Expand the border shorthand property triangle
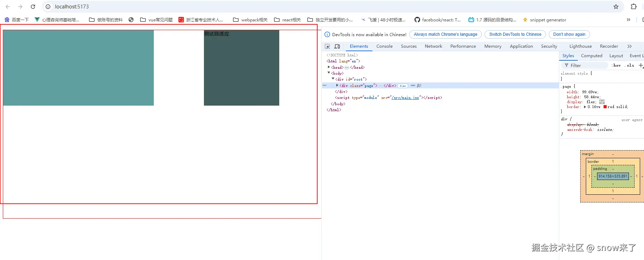Viewport: 644px width, 260px height. click(585, 107)
